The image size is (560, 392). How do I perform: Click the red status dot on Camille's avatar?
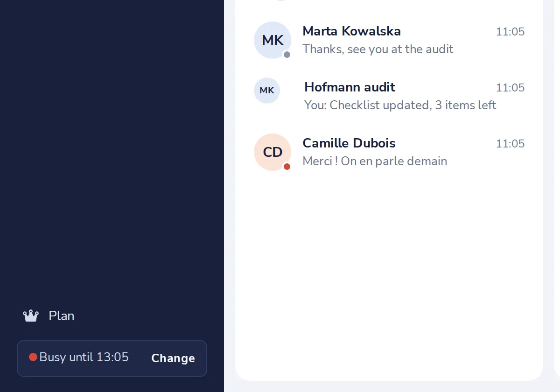pos(287,167)
